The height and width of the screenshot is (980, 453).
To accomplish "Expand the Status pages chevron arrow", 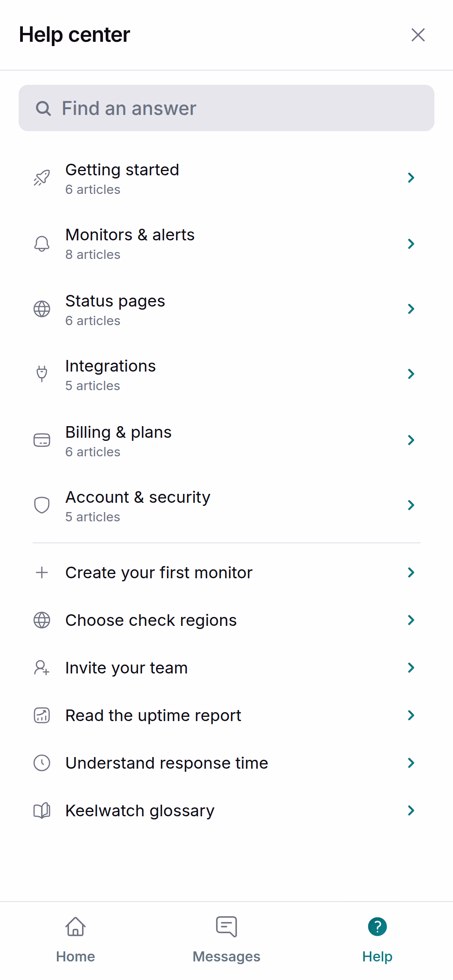I will tap(411, 309).
